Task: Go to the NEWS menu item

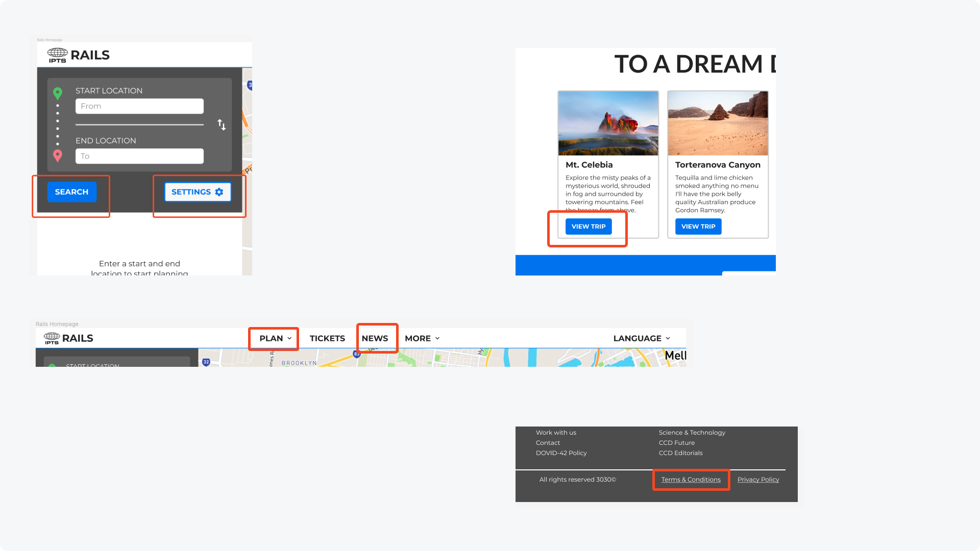Action: click(375, 338)
